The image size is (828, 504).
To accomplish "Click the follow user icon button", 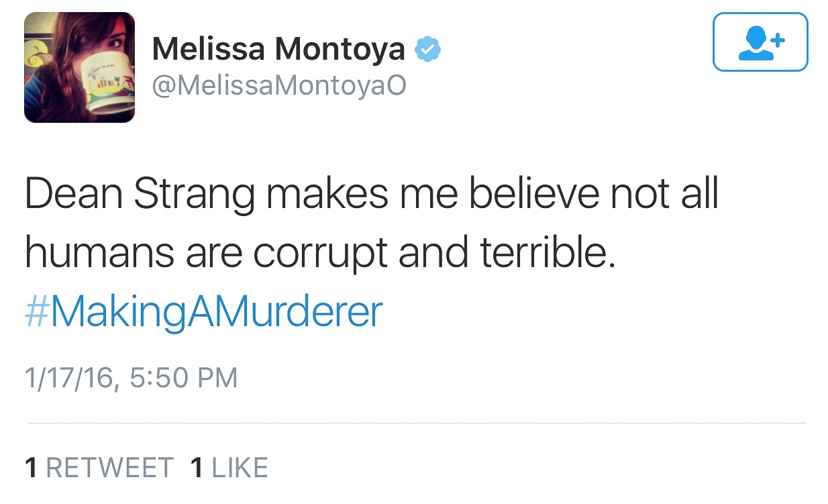I will point(760,42).
